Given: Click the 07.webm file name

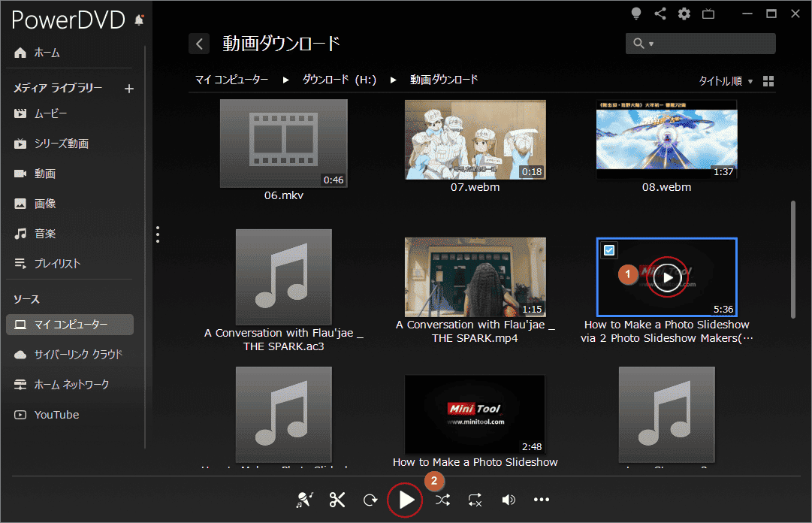Looking at the screenshot, I should [475, 187].
